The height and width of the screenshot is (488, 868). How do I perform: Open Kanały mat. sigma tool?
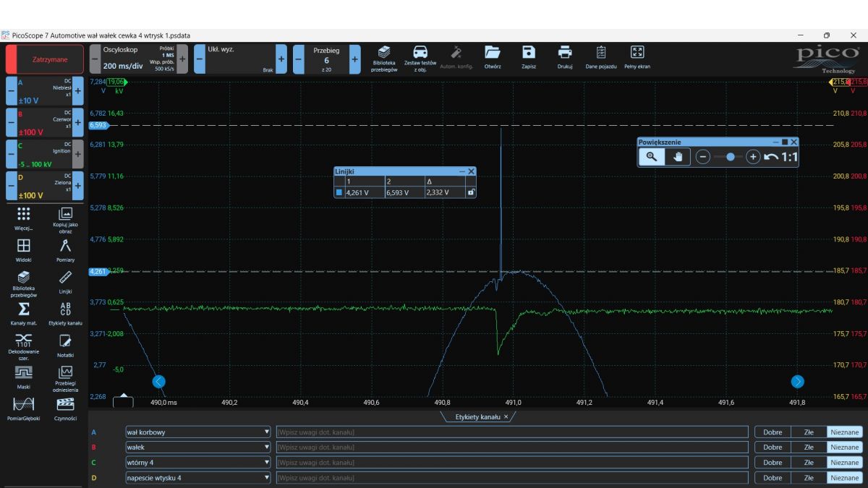[23, 309]
